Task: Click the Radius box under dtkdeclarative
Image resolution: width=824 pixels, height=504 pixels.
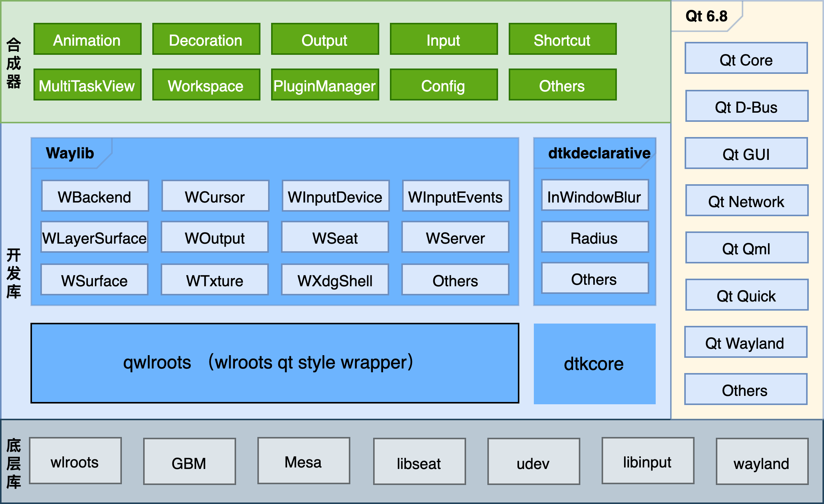Action: [594, 237]
